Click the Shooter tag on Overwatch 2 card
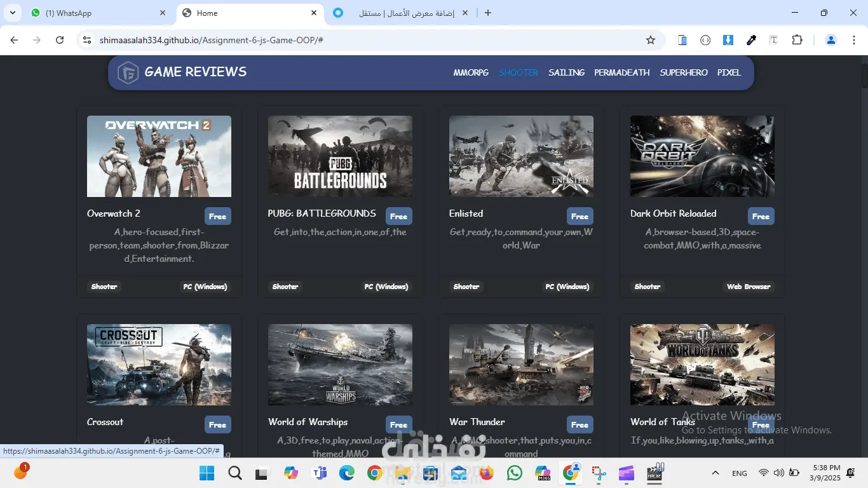Image resolution: width=868 pixels, height=488 pixels. (x=104, y=287)
